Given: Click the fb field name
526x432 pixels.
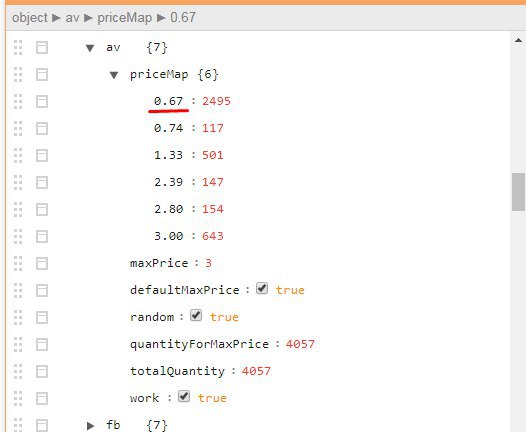Looking at the screenshot, I should tap(113, 425).
